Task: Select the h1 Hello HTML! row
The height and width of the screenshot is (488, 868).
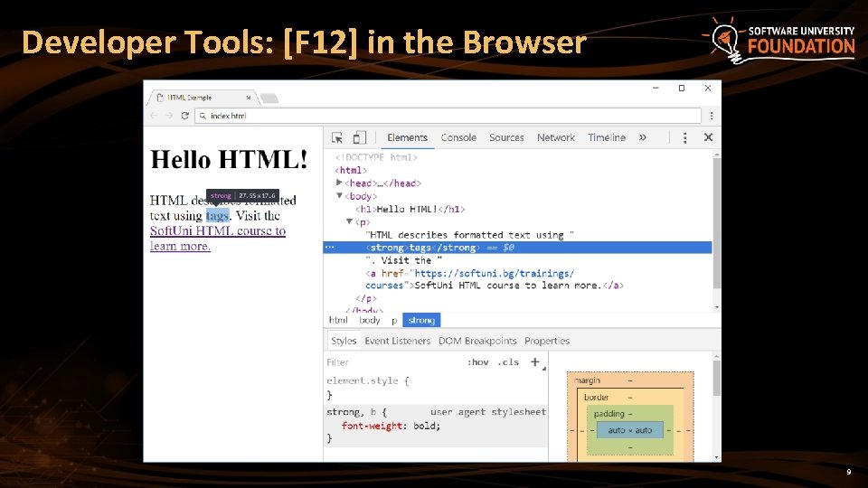Action: coord(410,209)
